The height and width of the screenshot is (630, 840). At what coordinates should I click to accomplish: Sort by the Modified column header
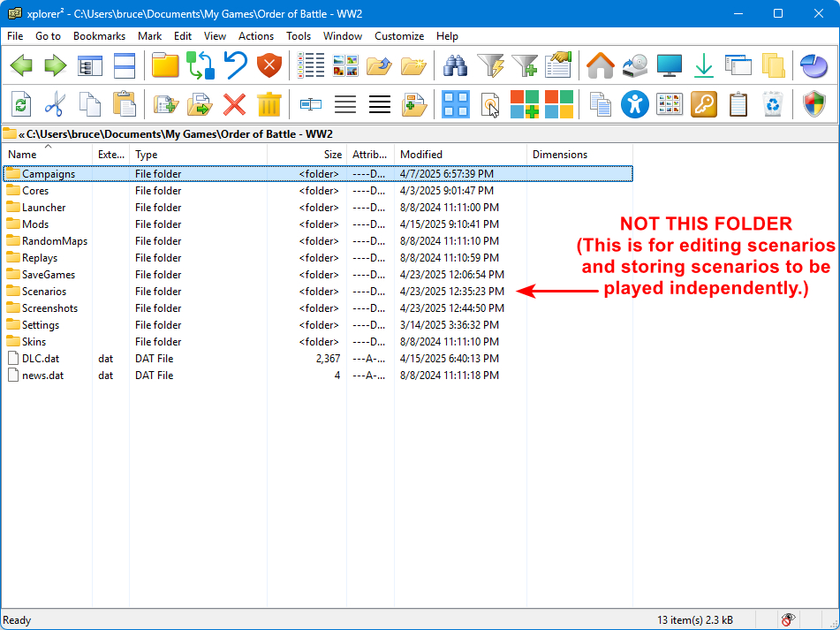461,155
